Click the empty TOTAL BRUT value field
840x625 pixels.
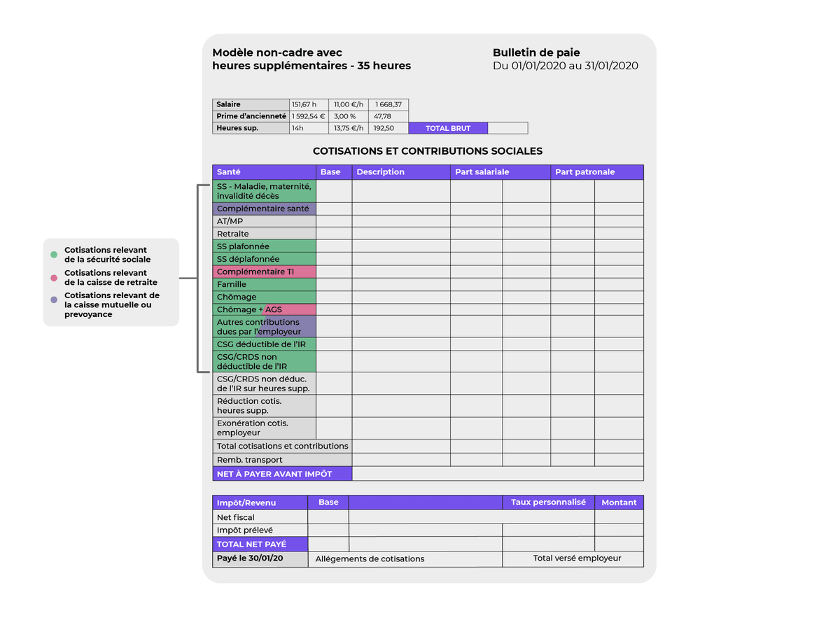[x=507, y=128]
